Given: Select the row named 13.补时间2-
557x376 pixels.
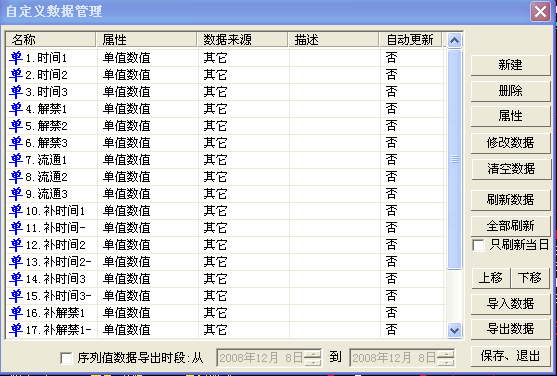Looking at the screenshot, I should (x=226, y=262).
